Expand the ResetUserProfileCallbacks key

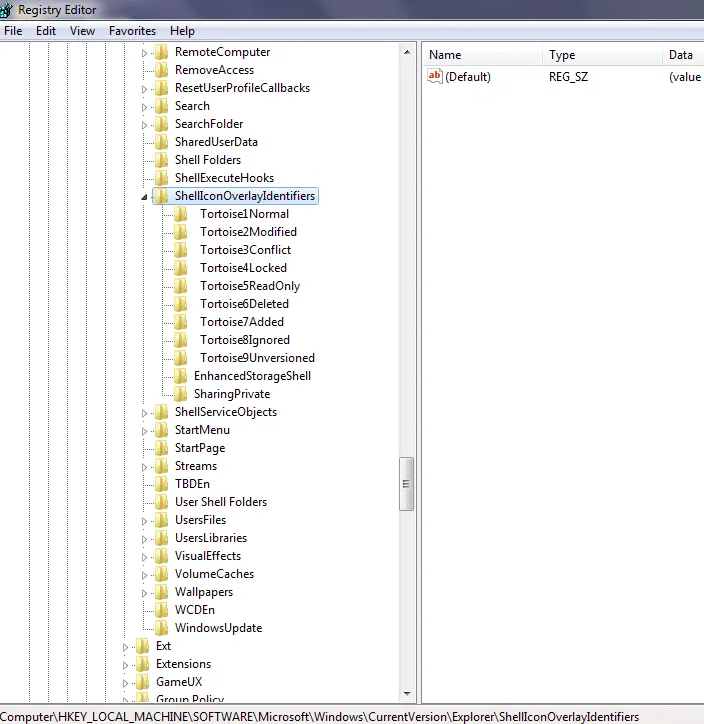(x=144, y=89)
